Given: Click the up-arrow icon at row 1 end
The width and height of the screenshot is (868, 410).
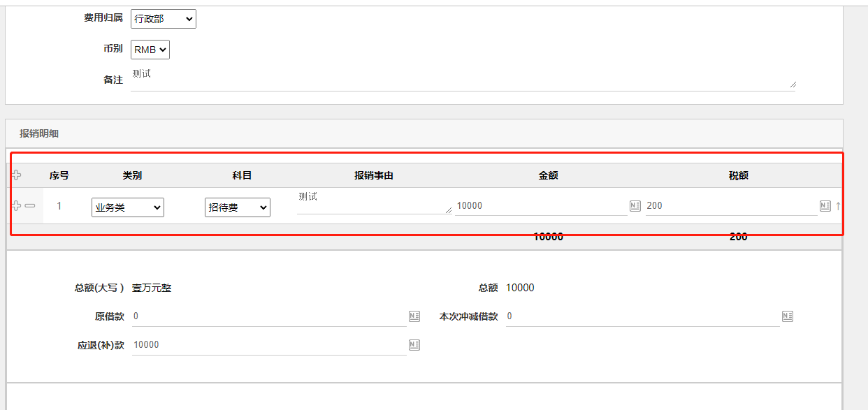Looking at the screenshot, I should (838, 206).
